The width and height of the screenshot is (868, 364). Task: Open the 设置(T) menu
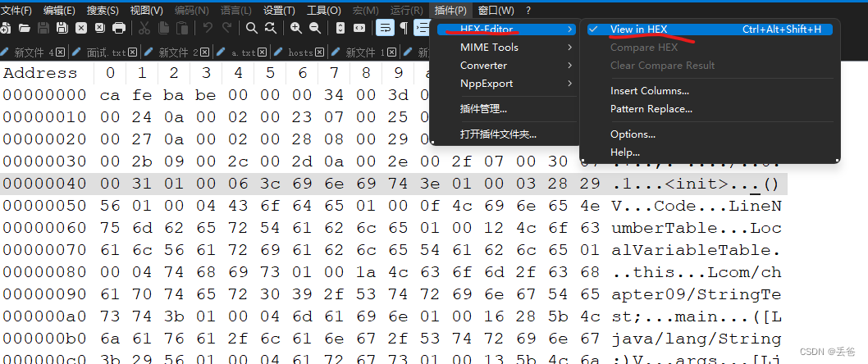tap(280, 11)
